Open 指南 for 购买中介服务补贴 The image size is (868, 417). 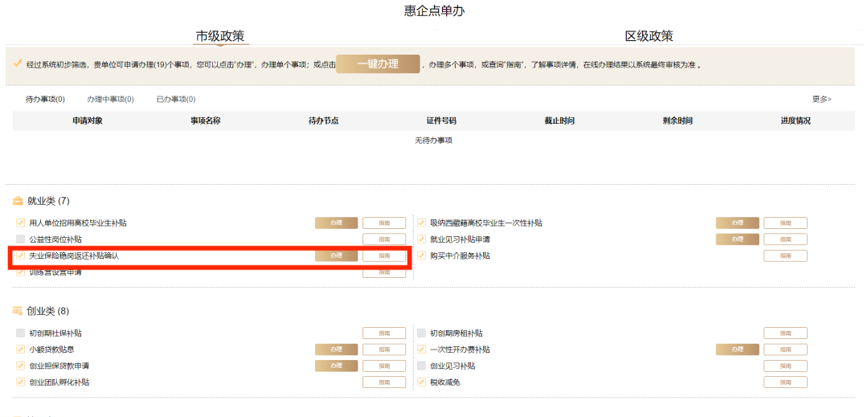click(785, 256)
